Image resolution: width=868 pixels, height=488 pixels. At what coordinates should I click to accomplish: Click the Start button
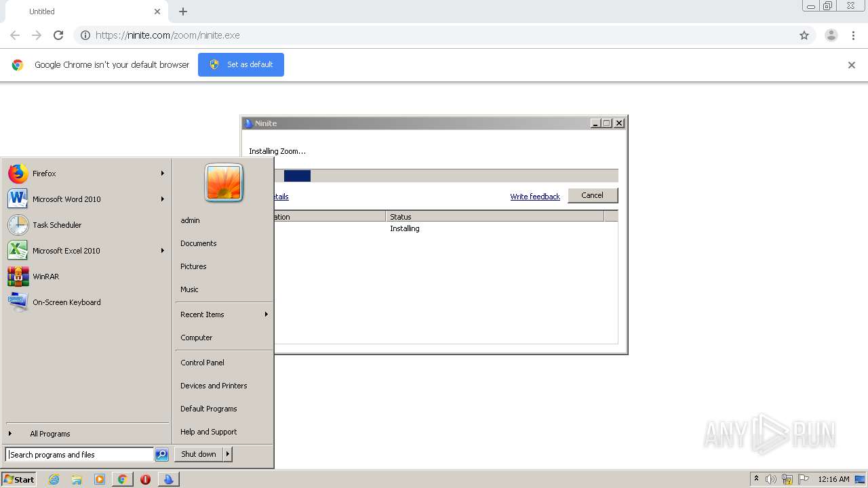pyautogui.click(x=19, y=479)
